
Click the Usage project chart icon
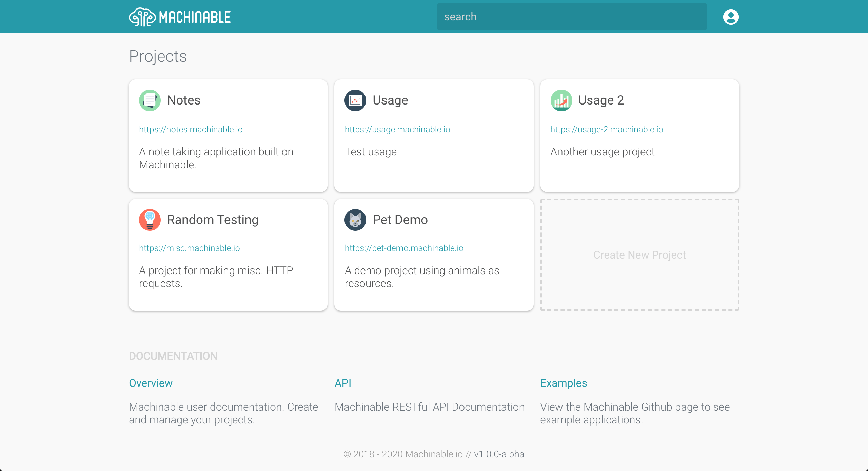click(x=355, y=100)
